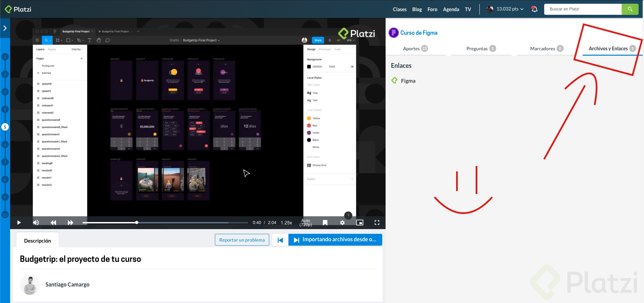Viewport: 644px width, 303px height.
Task: Enter fullscreen video mode
Action: [x=377, y=223]
